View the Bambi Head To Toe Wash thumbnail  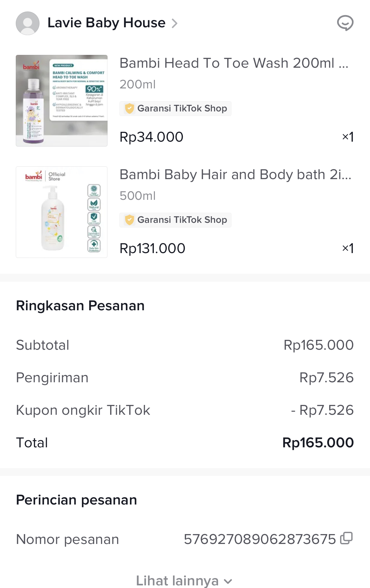click(x=62, y=101)
